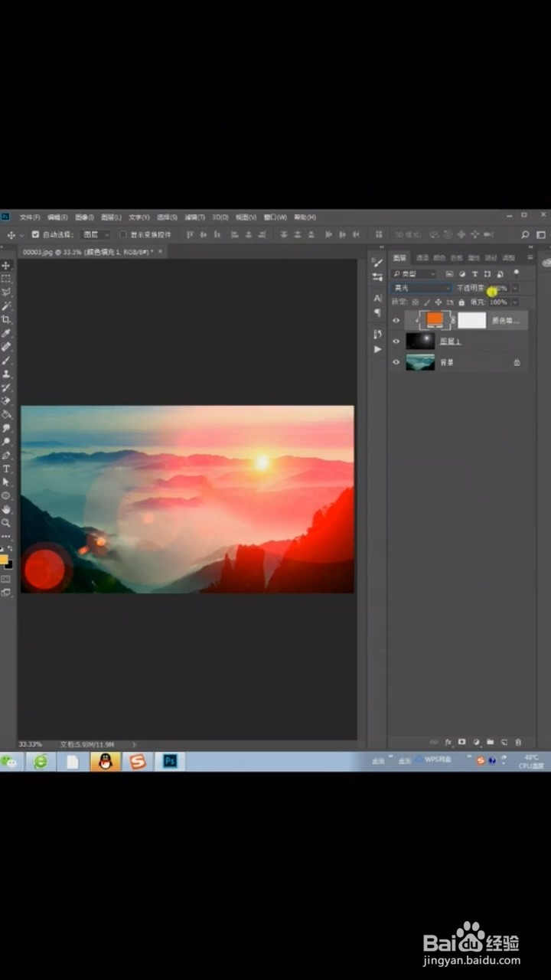The width and height of the screenshot is (551, 980).
Task: Create a new adjustment layer button
Action: pos(476,742)
